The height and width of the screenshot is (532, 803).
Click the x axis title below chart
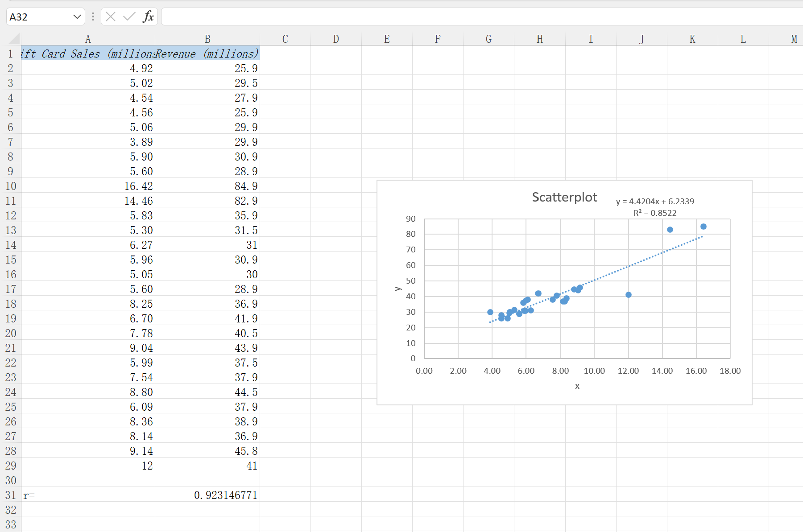point(577,386)
